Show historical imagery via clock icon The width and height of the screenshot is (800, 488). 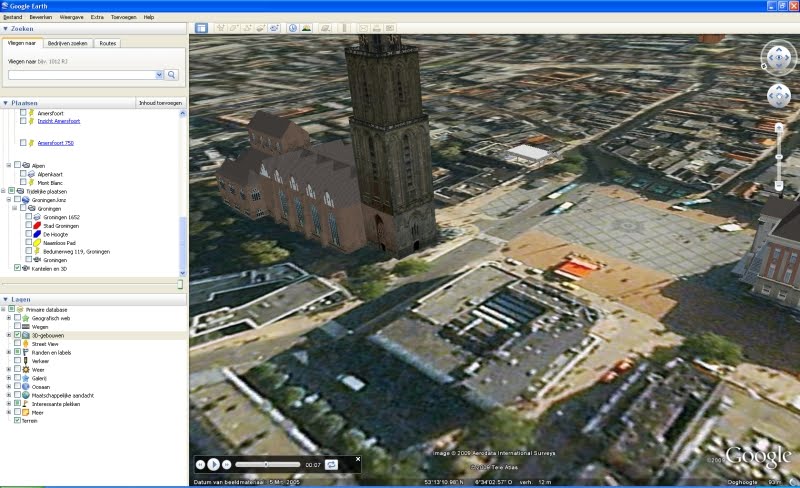(293, 28)
